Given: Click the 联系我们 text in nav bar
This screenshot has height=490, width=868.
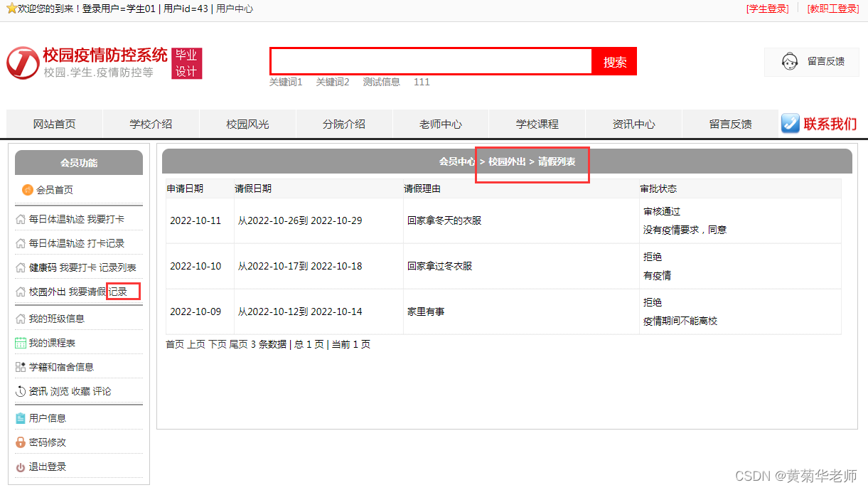Looking at the screenshot, I should point(830,124).
